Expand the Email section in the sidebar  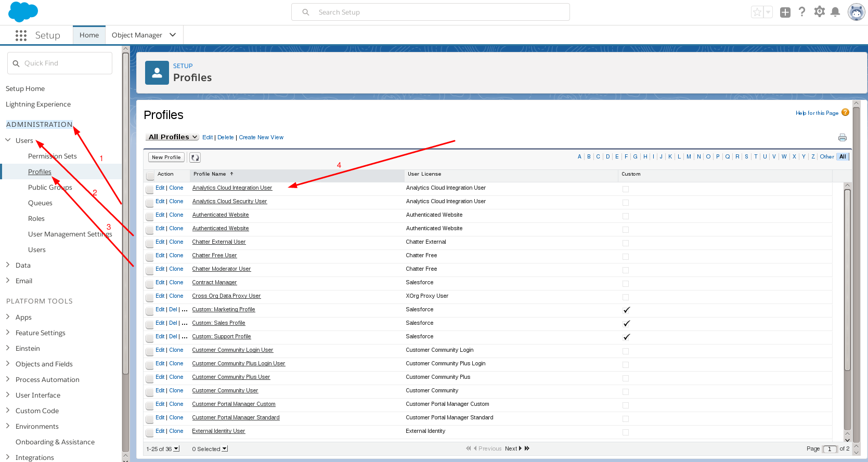click(8, 281)
